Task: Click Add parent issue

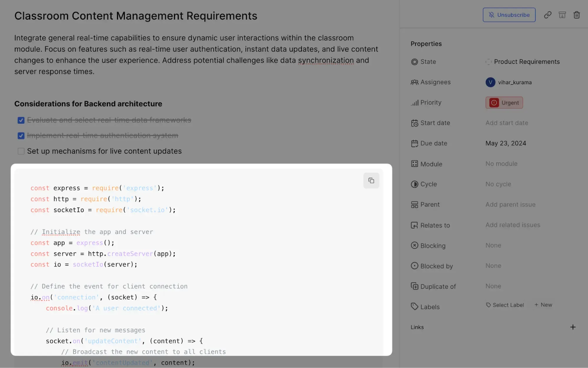Action: coord(510,204)
